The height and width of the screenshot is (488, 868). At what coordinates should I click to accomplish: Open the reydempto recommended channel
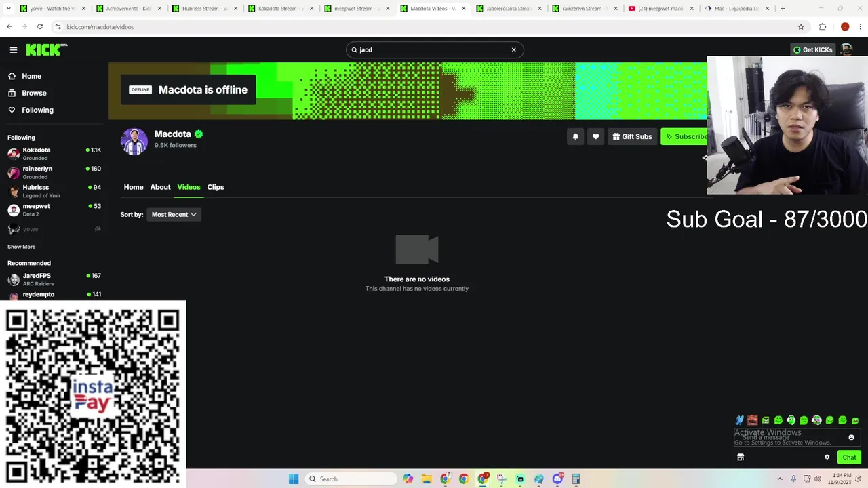click(54, 295)
